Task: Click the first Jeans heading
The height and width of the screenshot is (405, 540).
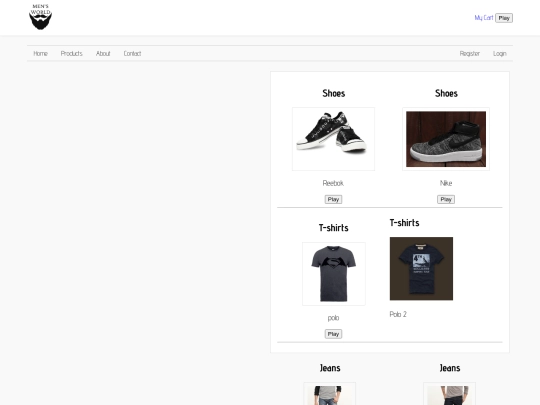Action: (x=330, y=368)
